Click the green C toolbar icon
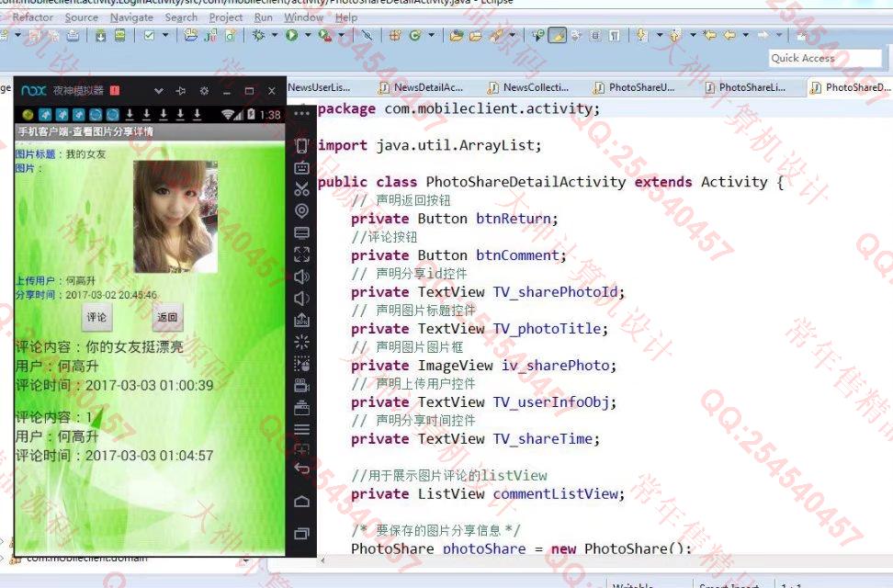893x588 pixels. click(x=414, y=36)
